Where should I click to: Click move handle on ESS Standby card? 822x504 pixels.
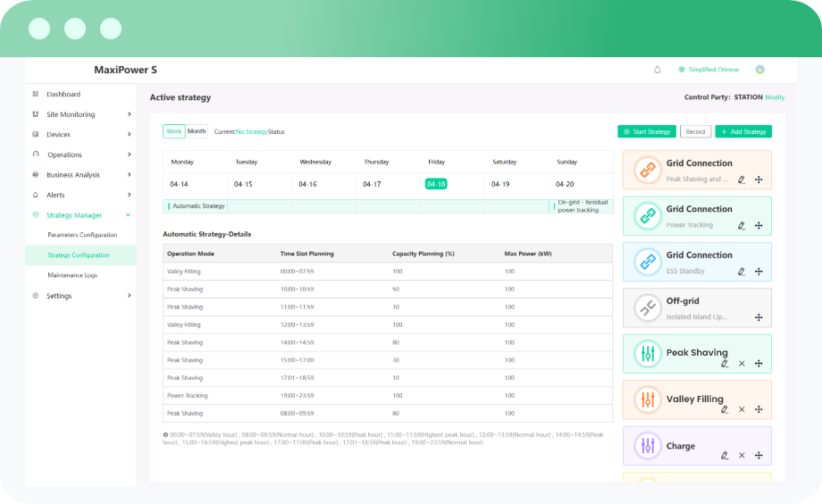(x=758, y=272)
